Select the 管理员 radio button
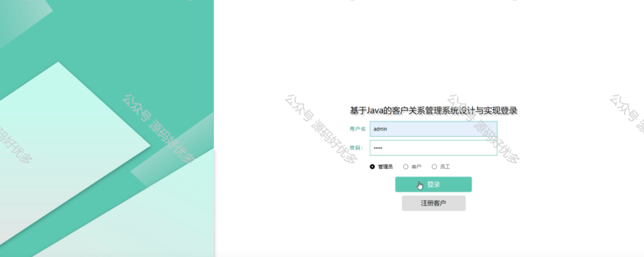This screenshot has height=257, width=644. 372,166
